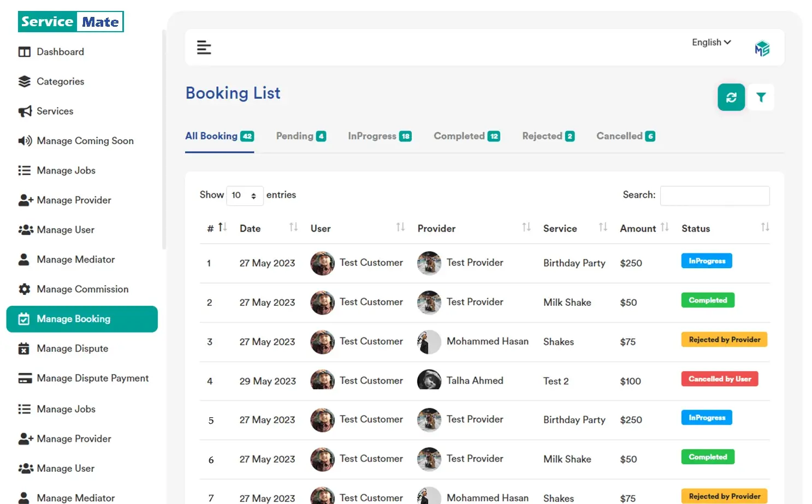The image size is (812, 504).
Task: Open the filter options
Action: point(761,97)
